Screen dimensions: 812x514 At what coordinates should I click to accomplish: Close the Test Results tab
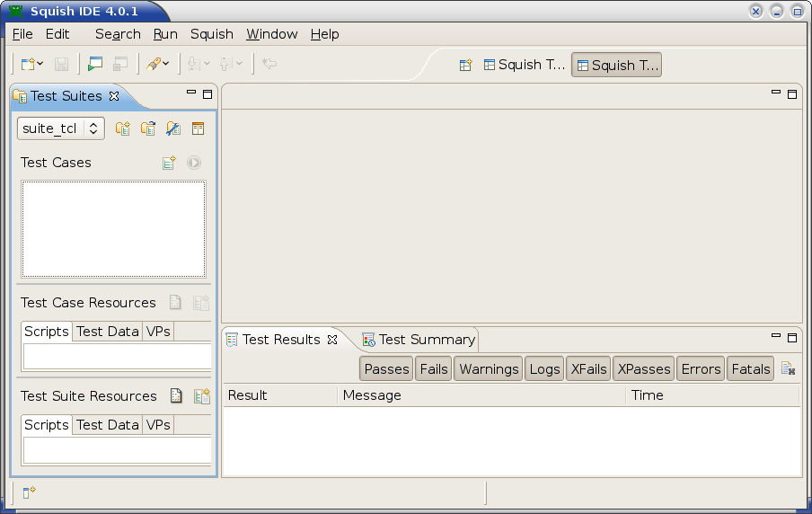point(332,340)
